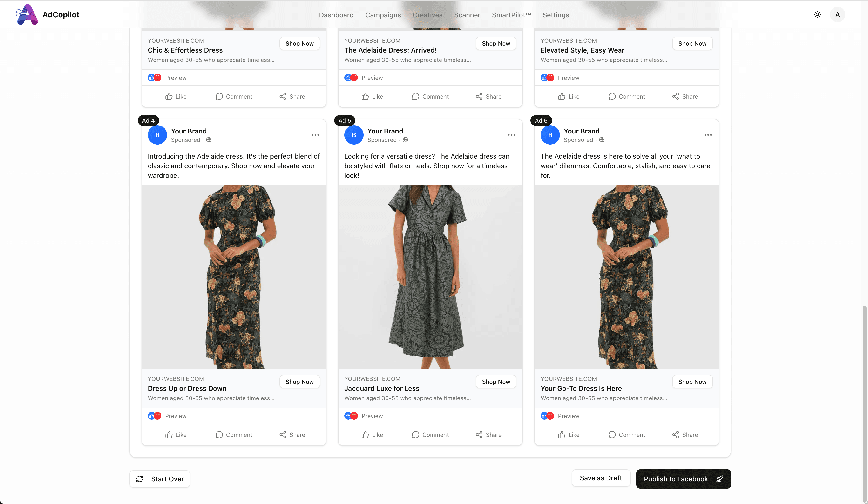Go to the Campaigns tab
The height and width of the screenshot is (504, 868).
click(383, 15)
